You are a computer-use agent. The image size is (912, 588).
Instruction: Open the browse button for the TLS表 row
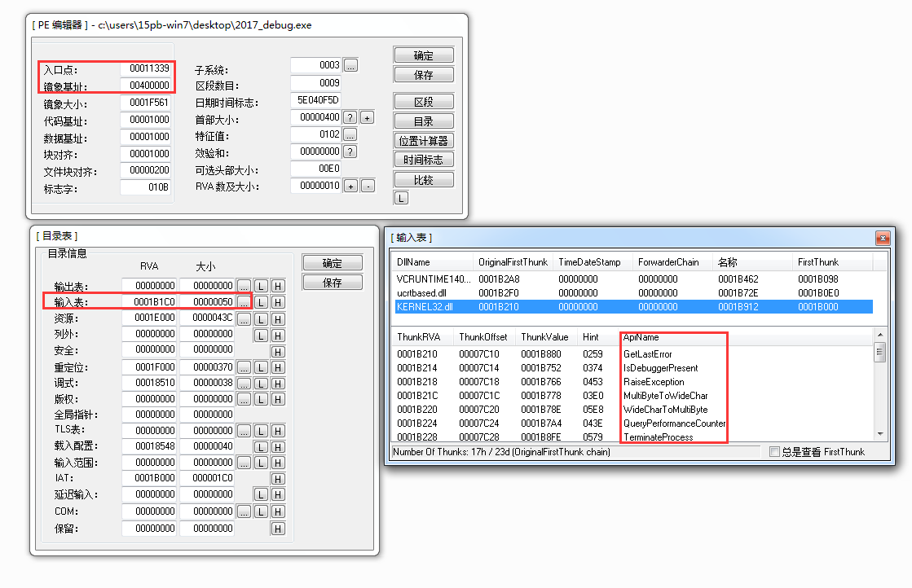coord(244,431)
